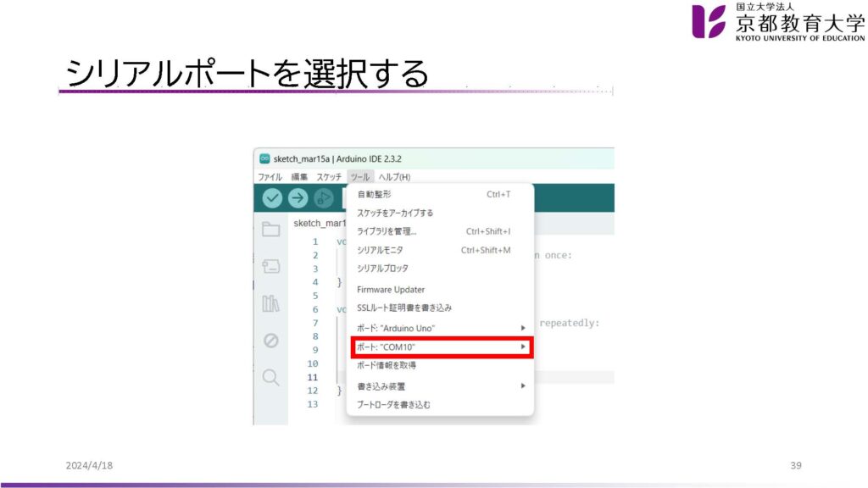The width and height of the screenshot is (868, 488).
Task: Click the Start Debugging toolbar icon
Action: [x=323, y=197]
